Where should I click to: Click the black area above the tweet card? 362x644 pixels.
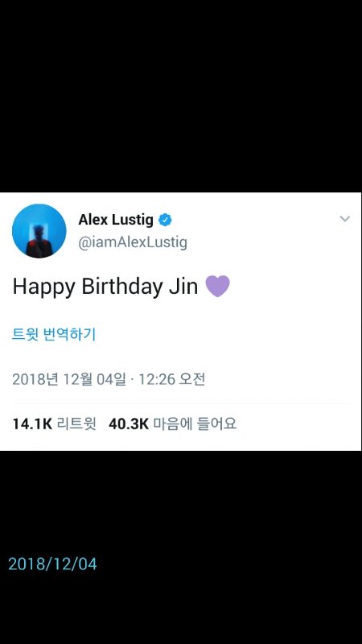181,96
